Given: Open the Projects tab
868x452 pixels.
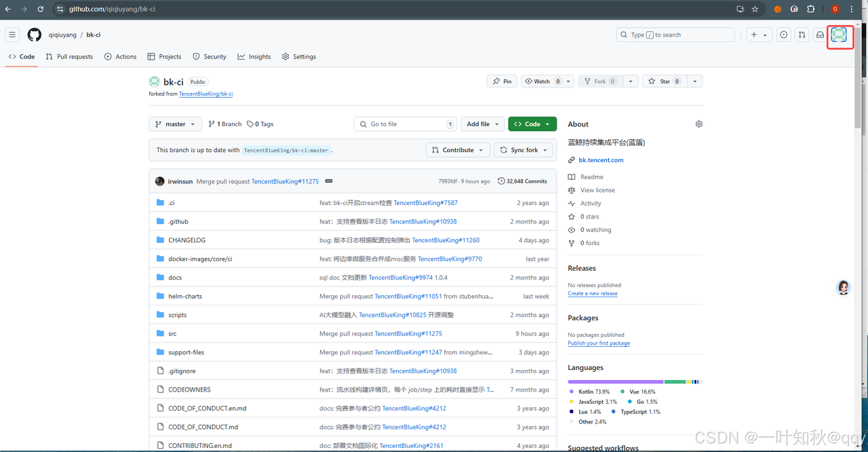Looking at the screenshot, I should (165, 57).
